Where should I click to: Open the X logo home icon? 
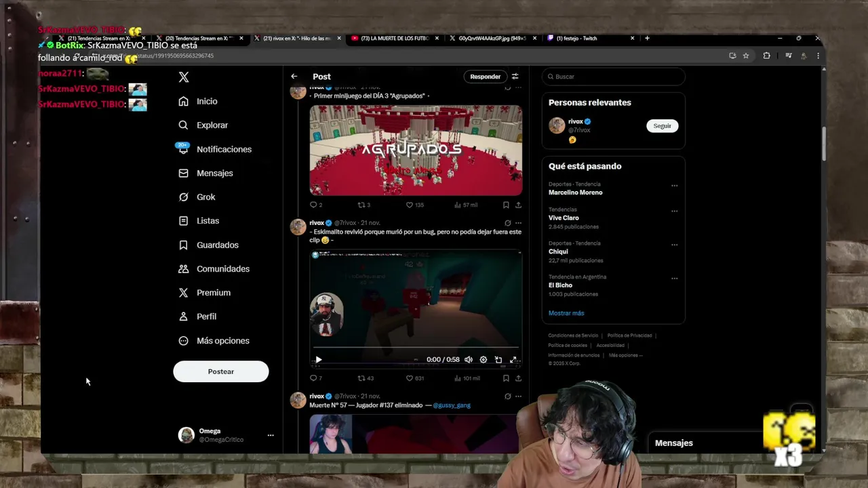[x=184, y=77]
